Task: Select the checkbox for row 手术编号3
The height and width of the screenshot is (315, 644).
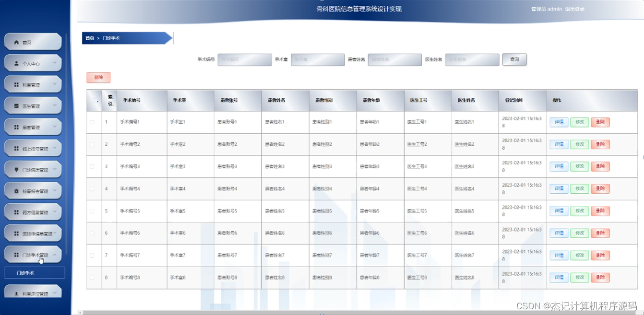Action: pyautogui.click(x=92, y=166)
